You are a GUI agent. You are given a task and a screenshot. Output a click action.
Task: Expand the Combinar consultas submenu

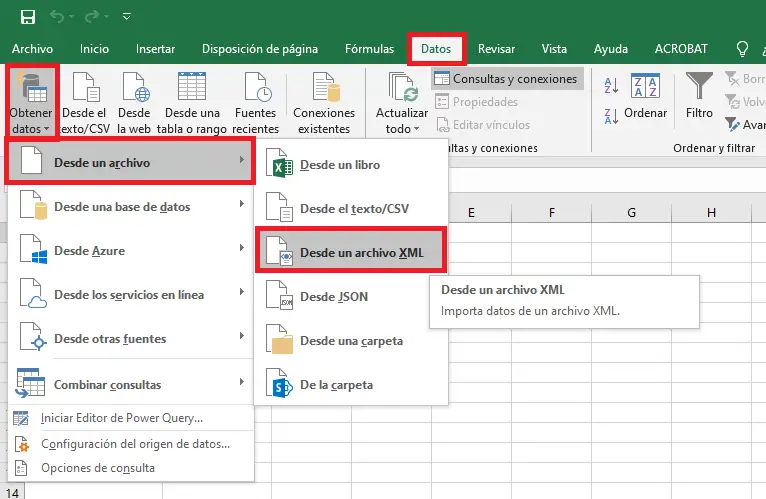coord(131,385)
